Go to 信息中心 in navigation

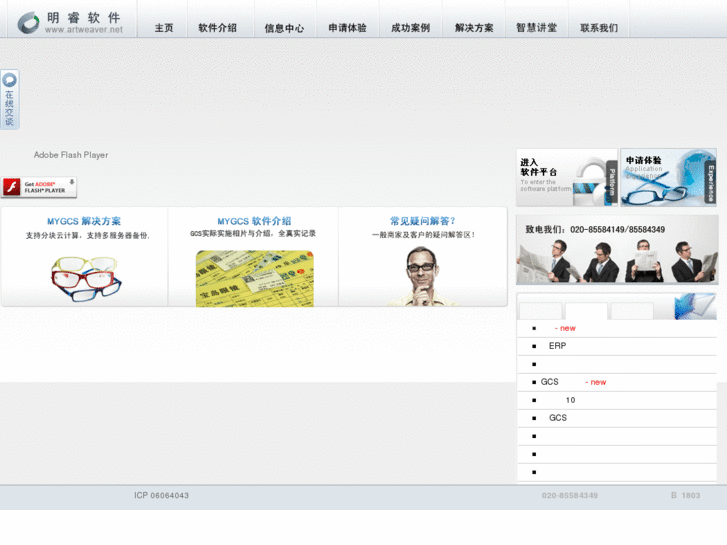click(x=284, y=28)
